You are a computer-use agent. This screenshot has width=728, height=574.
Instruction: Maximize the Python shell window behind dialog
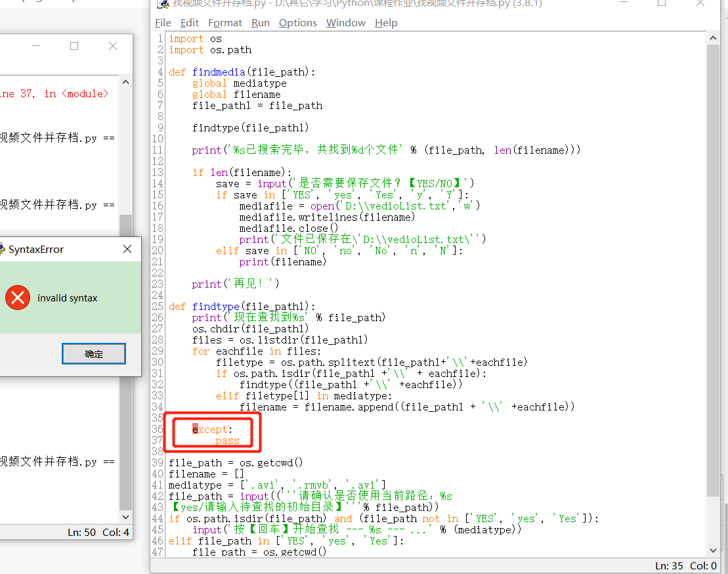coord(74,46)
